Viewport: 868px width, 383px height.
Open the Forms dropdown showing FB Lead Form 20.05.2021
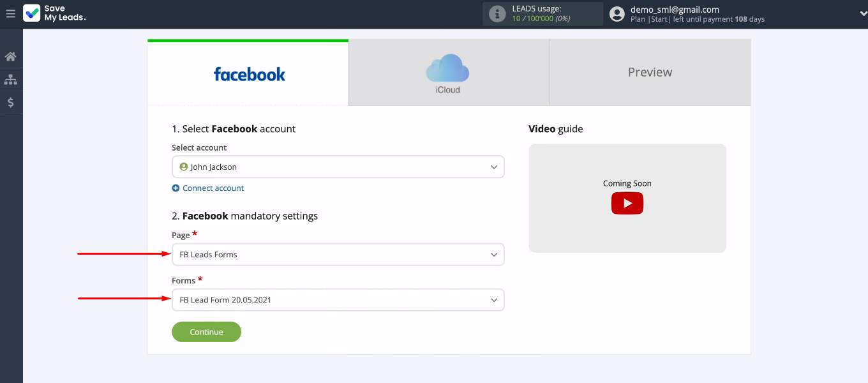[x=338, y=299]
